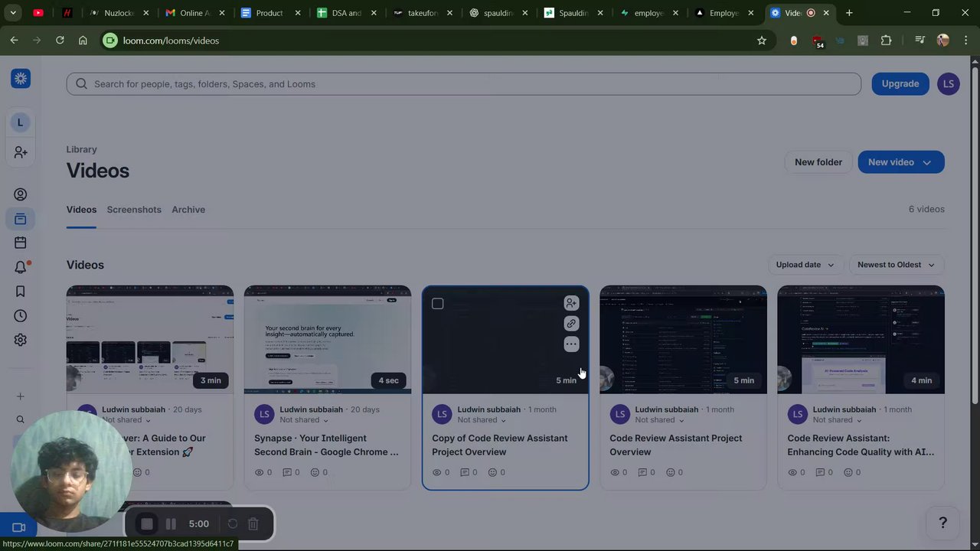Open the Meetings calendar icon in sidebar
980x551 pixels.
[21, 243]
